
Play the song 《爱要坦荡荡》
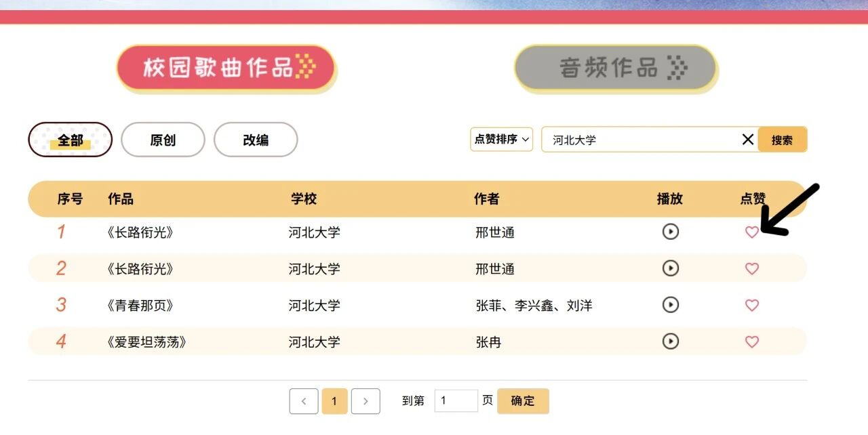(x=670, y=341)
